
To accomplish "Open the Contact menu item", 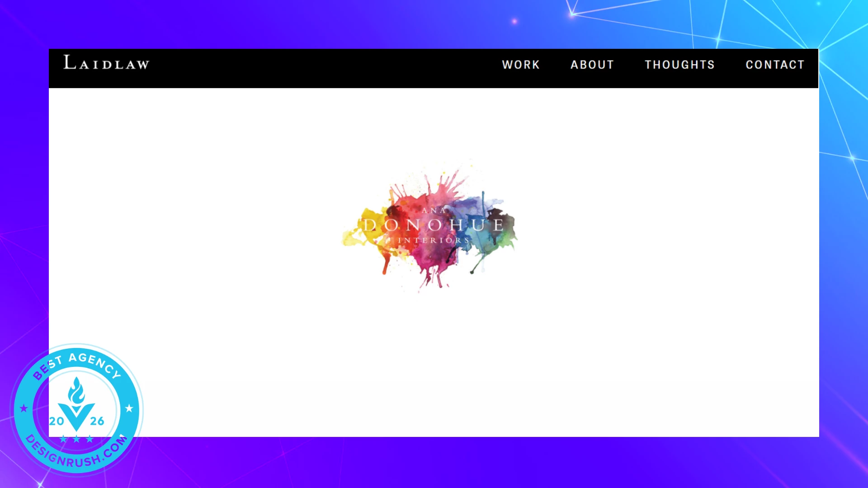I will (775, 65).
